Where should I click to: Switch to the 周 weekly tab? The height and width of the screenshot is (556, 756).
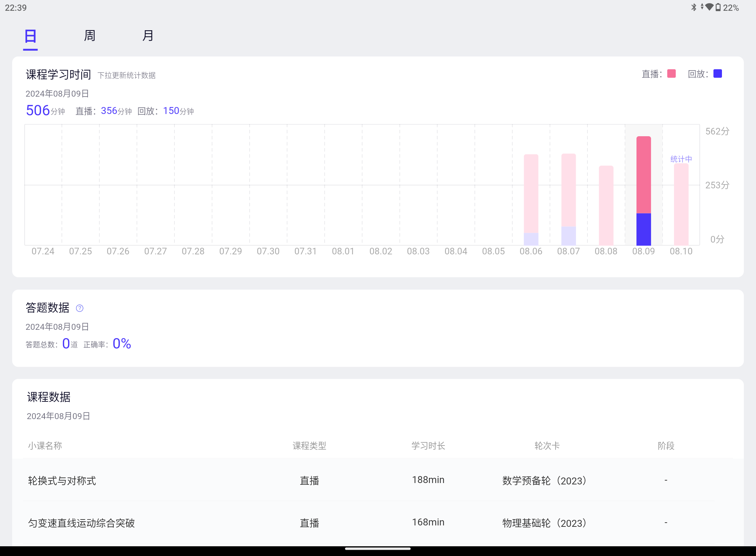click(90, 36)
